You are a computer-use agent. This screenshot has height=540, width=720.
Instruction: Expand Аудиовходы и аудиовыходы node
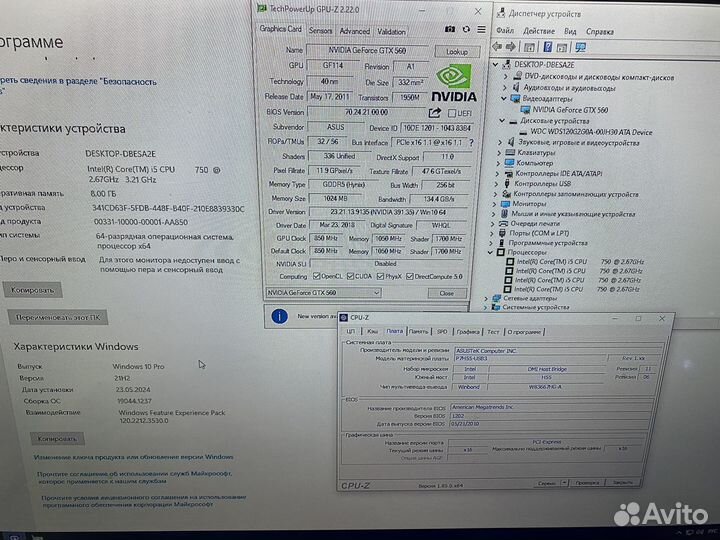505,87
